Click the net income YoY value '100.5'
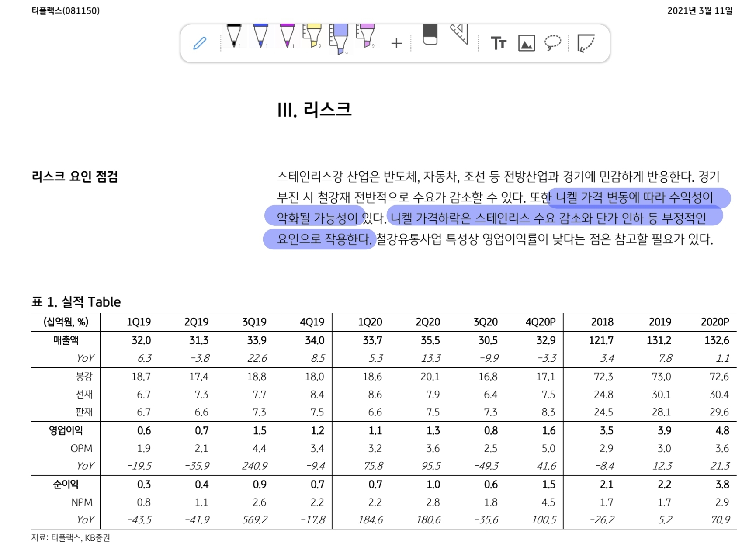 coord(544,520)
